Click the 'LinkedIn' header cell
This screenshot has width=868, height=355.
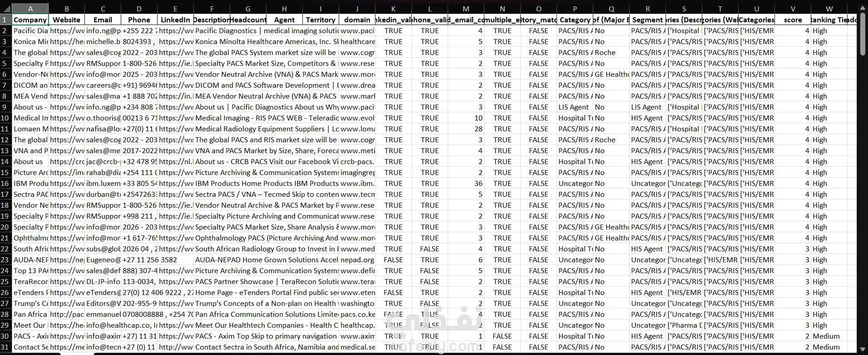pyautogui.click(x=175, y=20)
